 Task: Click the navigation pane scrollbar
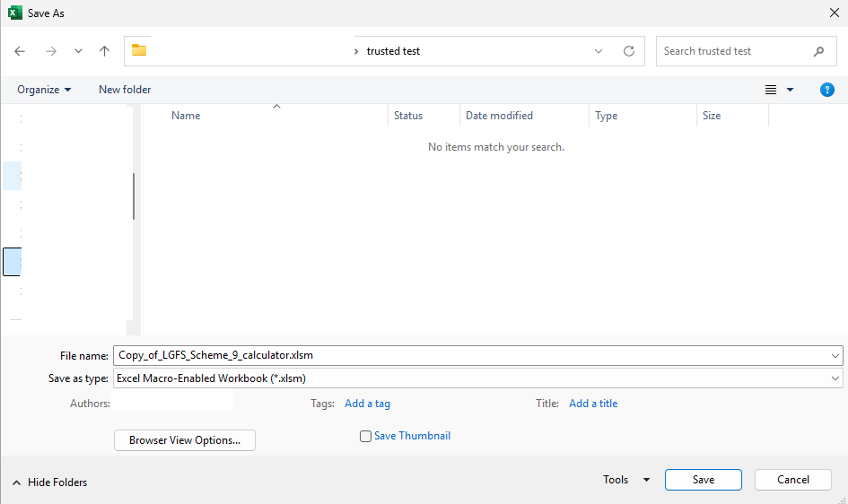[134, 196]
